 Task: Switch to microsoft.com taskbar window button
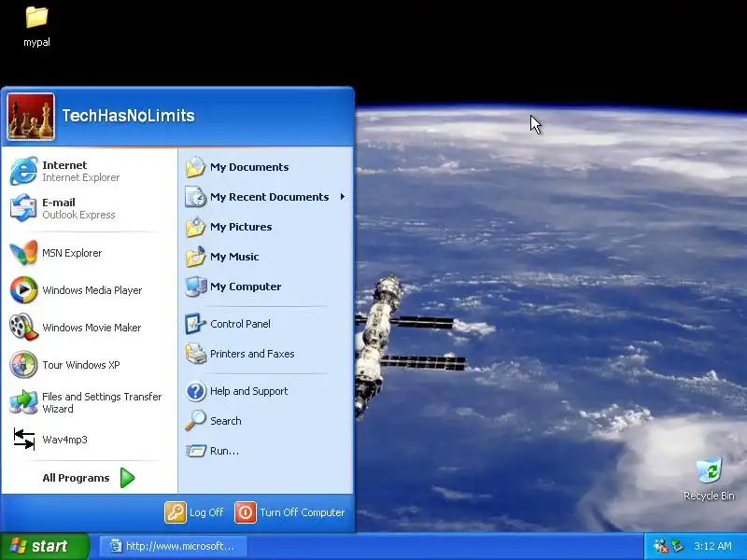click(174, 546)
